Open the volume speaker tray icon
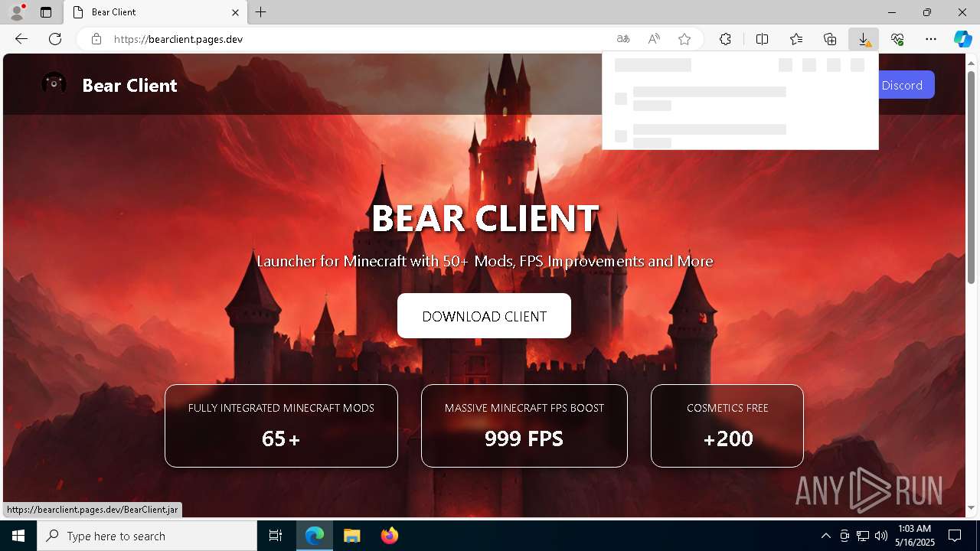 click(881, 536)
